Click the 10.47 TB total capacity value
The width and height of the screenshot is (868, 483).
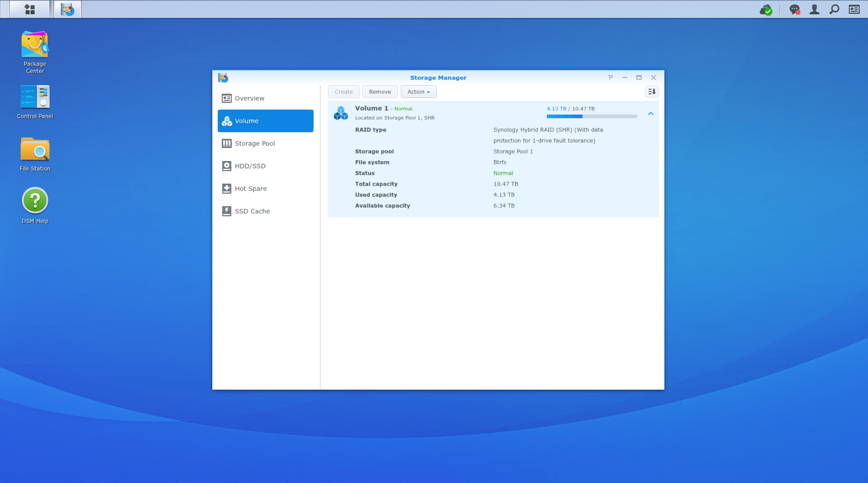[x=506, y=184]
